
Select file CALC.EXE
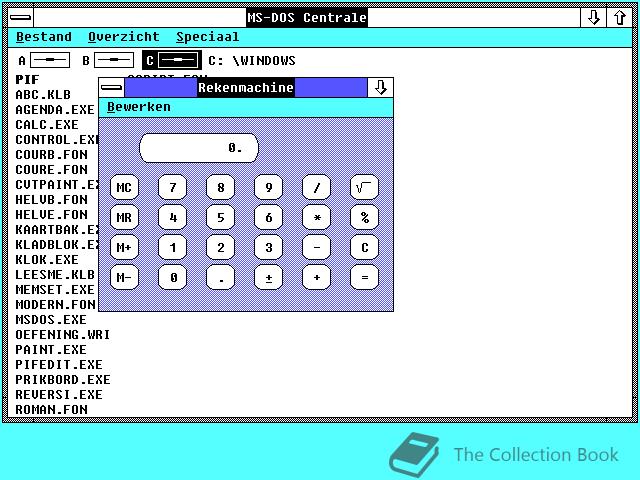pos(47,124)
